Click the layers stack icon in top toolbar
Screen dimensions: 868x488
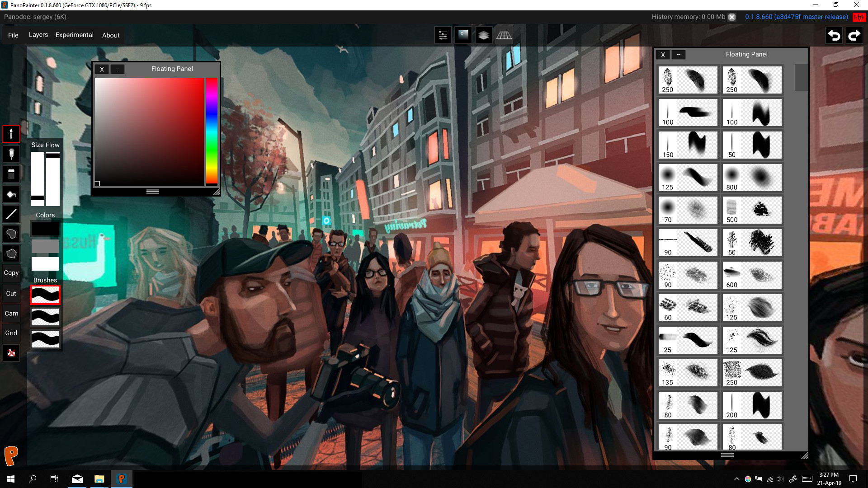tap(483, 35)
